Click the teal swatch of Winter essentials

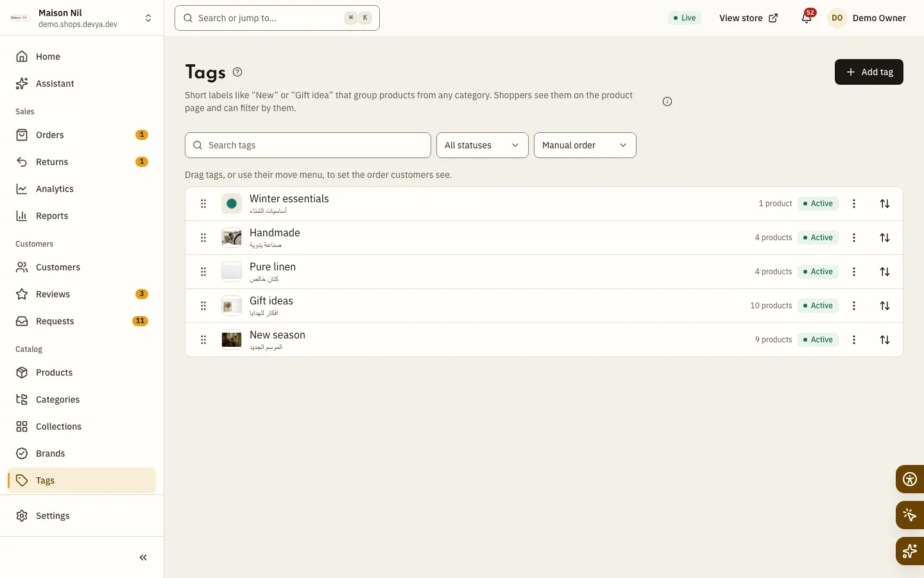[x=232, y=204]
